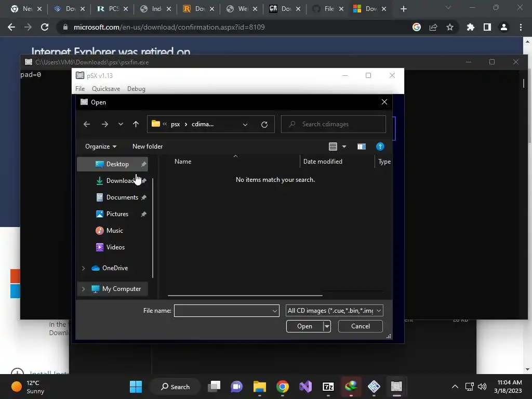
Task: Open the CD images file type filter
Action: 334,311
